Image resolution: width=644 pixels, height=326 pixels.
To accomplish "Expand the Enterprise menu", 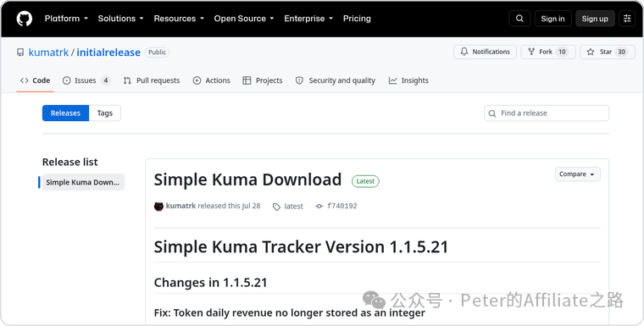I will (308, 19).
